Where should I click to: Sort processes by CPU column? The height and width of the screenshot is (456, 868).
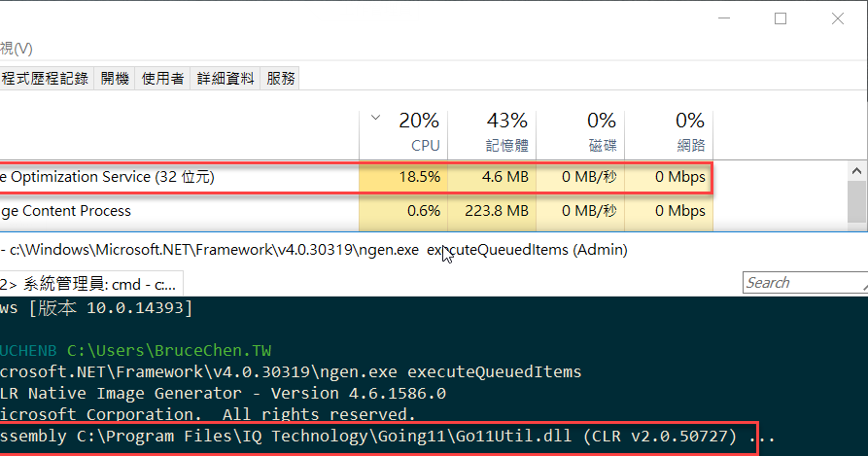coord(403,133)
